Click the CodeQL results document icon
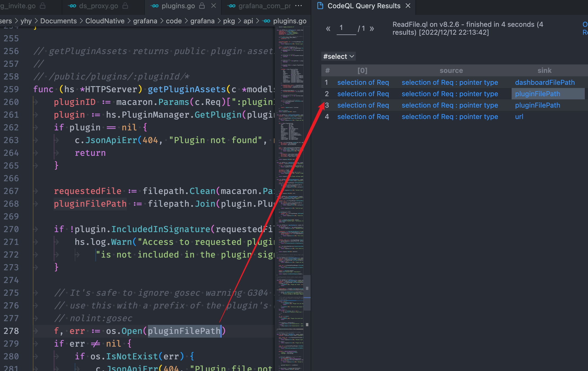The width and height of the screenshot is (588, 371). pyautogui.click(x=320, y=6)
